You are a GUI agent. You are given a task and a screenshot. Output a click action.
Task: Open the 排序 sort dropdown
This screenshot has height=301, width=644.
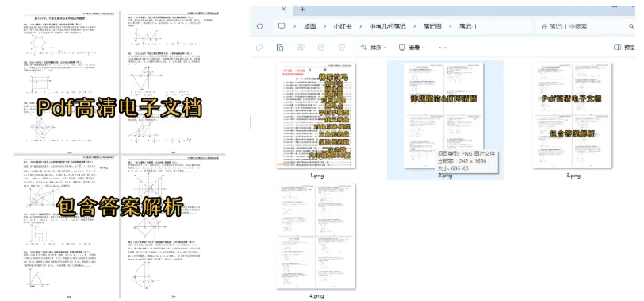click(374, 48)
